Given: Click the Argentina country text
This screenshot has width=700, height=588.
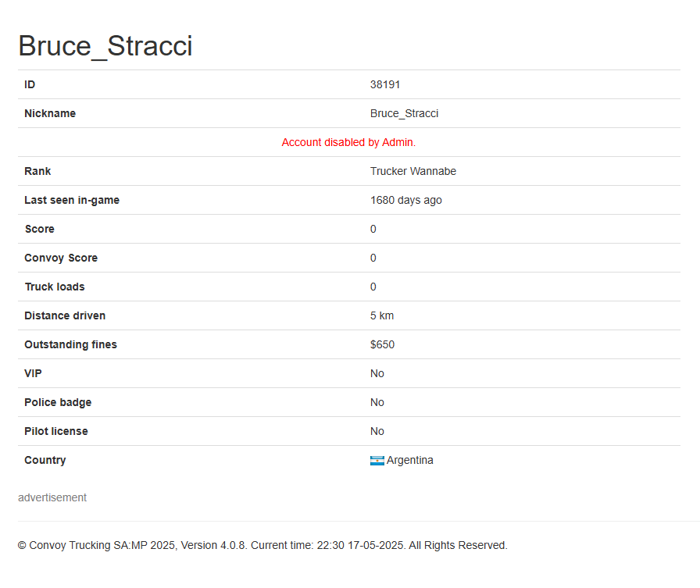Looking at the screenshot, I should 410,461.
